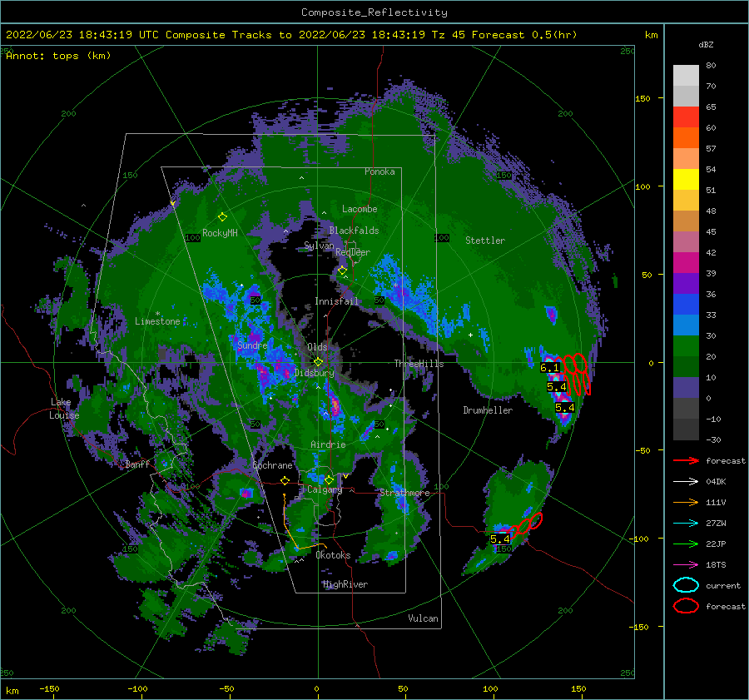Viewport: 749px width, 700px height.
Task: Click the Drumheller city label
Action: [488, 410]
